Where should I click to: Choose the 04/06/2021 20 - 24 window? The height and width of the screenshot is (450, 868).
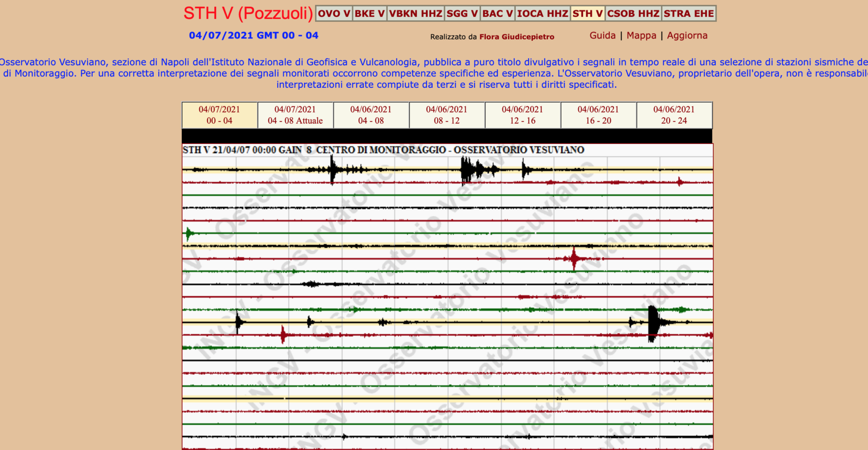pos(674,115)
